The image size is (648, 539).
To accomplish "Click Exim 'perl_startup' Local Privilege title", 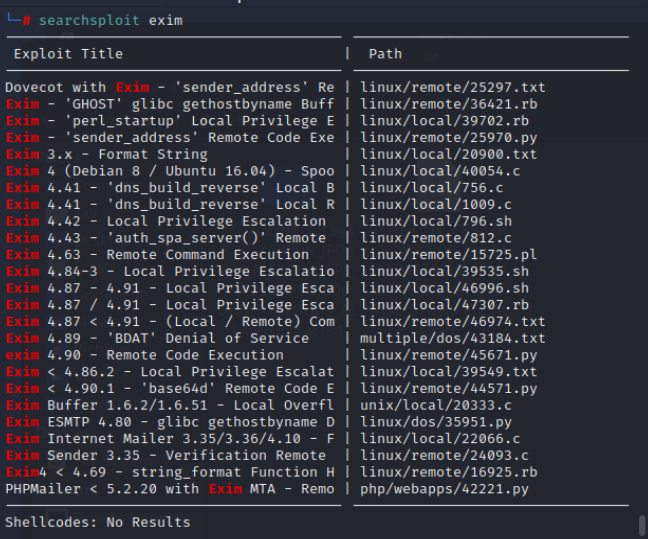I will (170, 121).
